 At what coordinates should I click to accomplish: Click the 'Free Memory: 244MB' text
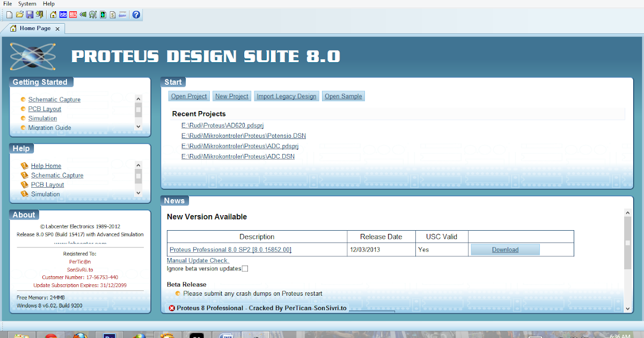(41, 297)
